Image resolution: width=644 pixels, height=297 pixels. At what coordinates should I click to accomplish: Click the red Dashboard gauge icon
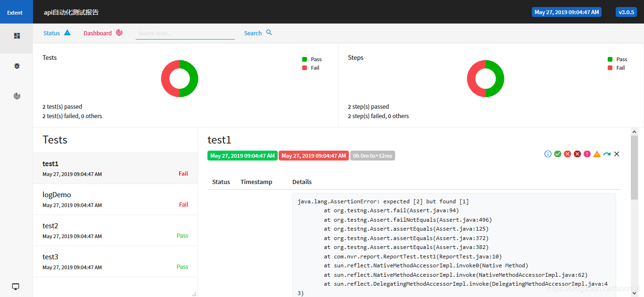(x=119, y=32)
